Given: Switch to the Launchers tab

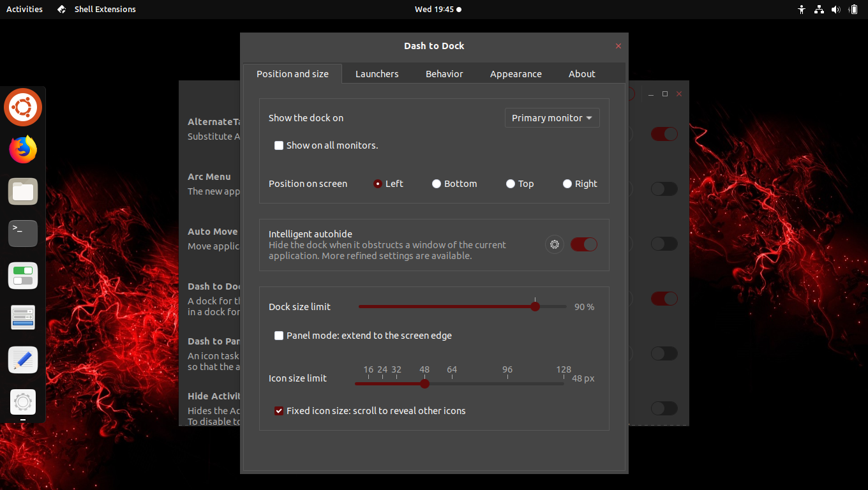Looking at the screenshot, I should click(377, 74).
